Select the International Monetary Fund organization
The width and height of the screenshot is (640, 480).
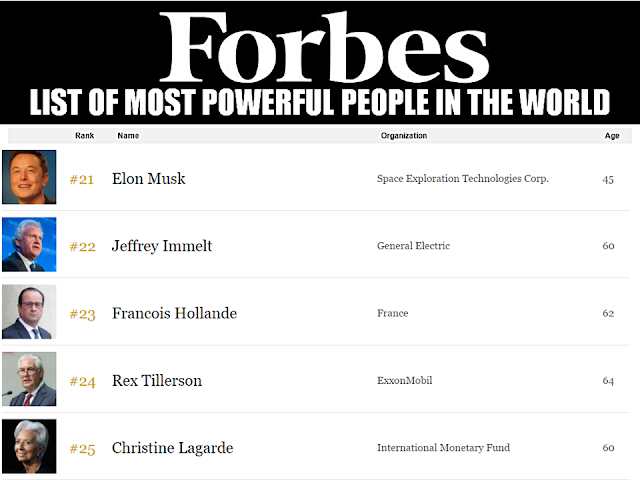tap(444, 448)
